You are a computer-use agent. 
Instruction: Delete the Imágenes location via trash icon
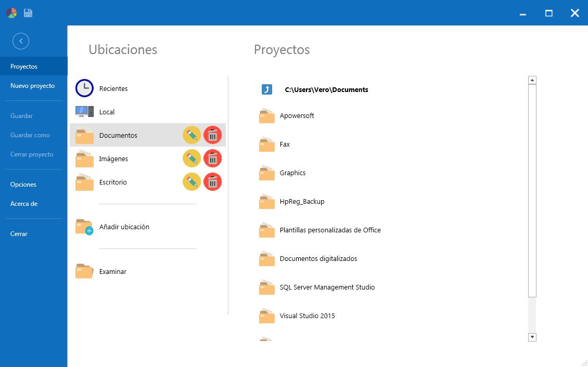[x=212, y=159]
